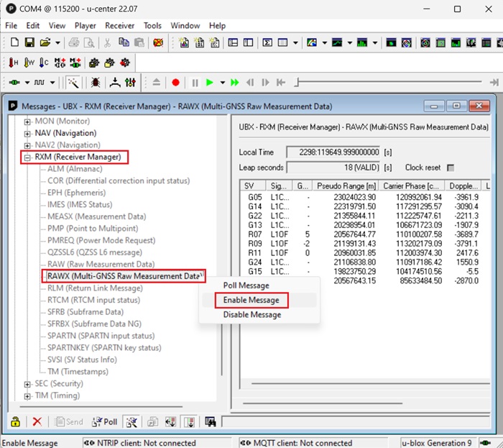Collapse the RXM (Receiver Manager) node
This screenshot has width=503, height=448.
[x=28, y=157]
